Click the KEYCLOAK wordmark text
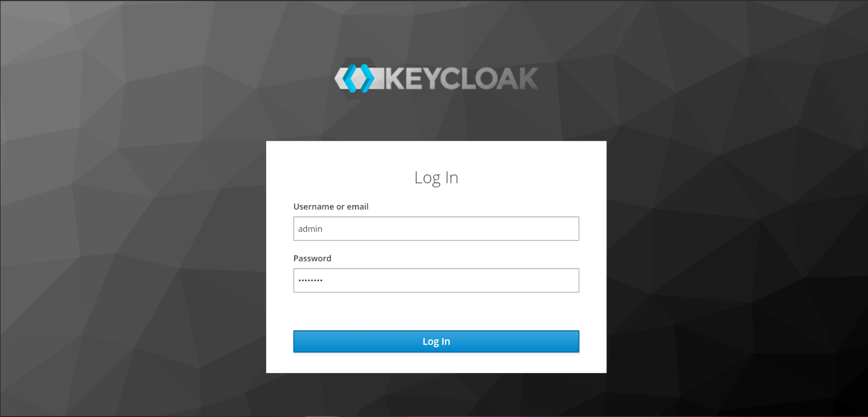The image size is (868, 417). click(462, 79)
